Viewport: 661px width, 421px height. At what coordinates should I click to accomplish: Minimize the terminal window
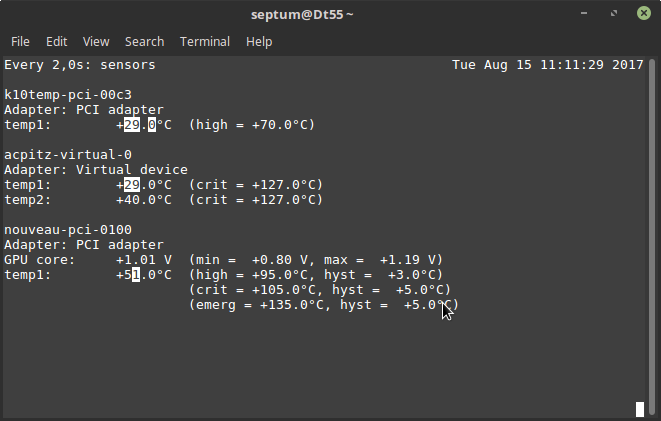(x=584, y=13)
